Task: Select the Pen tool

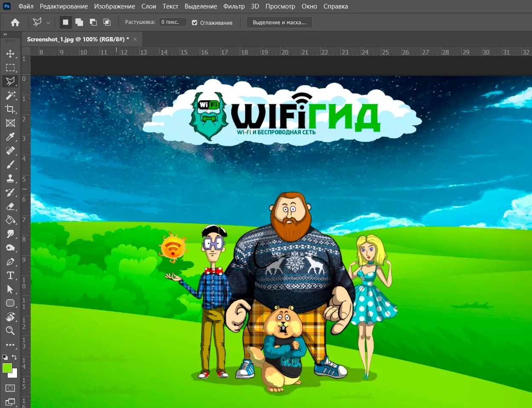Action: coord(10,261)
